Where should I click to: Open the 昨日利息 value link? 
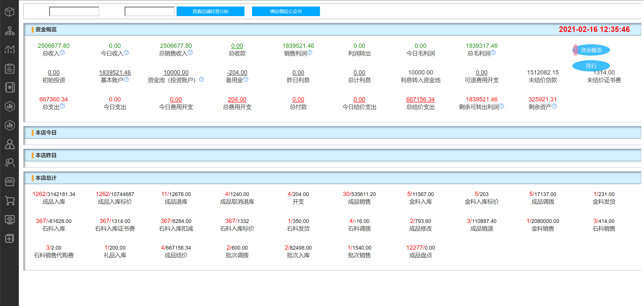coord(298,72)
